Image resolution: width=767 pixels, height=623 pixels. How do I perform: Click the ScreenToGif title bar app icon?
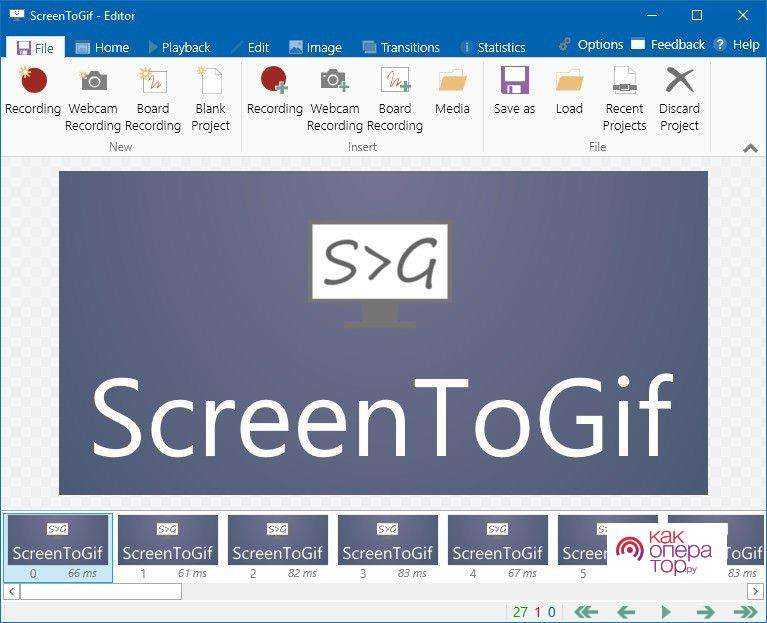17,16
